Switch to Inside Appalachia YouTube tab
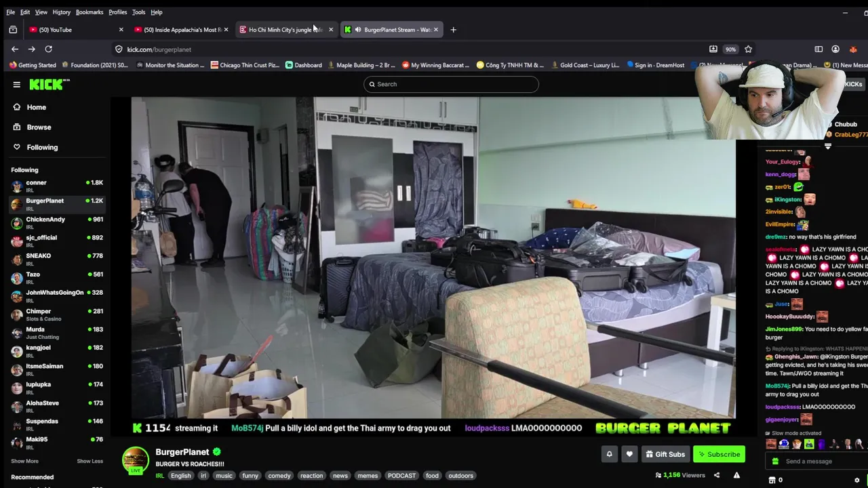The image size is (868, 488). (180, 30)
